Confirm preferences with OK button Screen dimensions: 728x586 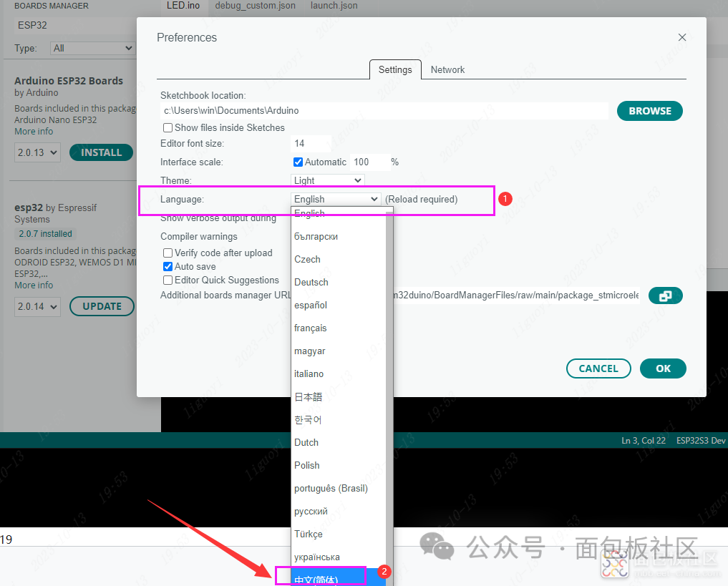tap(663, 368)
